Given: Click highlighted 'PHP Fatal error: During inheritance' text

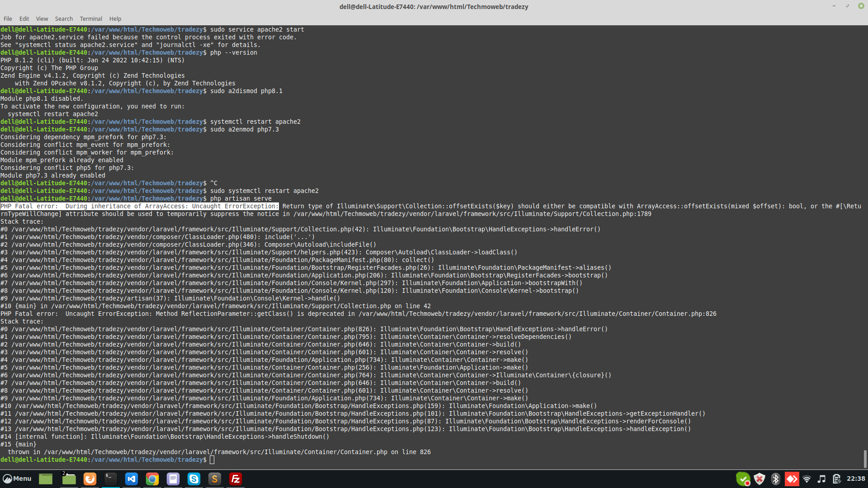Looking at the screenshot, I should coord(139,206).
